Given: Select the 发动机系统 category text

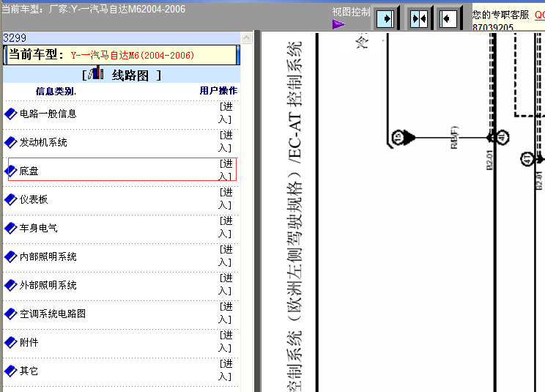Looking at the screenshot, I should tap(43, 142).
